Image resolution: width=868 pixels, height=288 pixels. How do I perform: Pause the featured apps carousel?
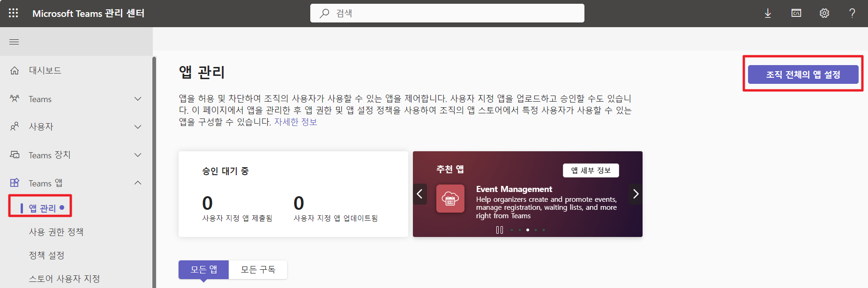pos(500,230)
